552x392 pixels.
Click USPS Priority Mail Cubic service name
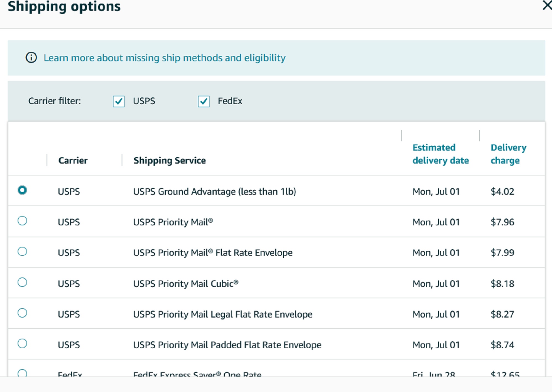coord(186,284)
